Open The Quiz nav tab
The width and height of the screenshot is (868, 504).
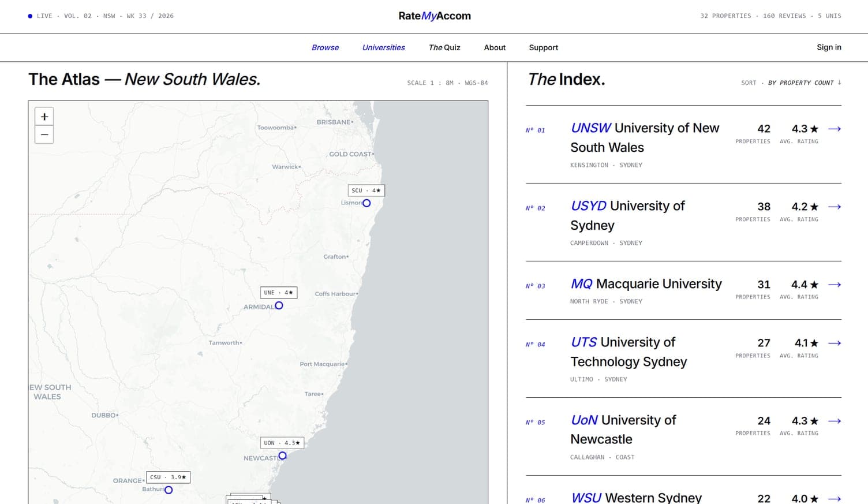(x=444, y=47)
